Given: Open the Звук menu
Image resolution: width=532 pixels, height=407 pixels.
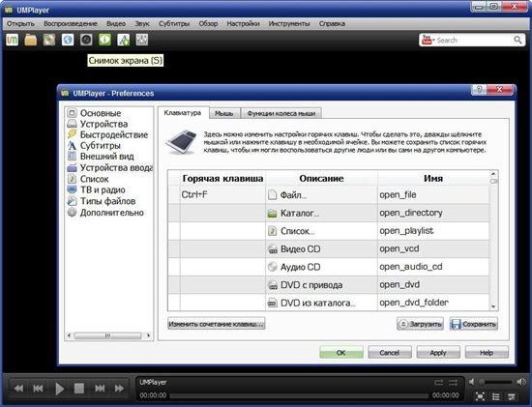Looking at the screenshot, I should tap(142, 24).
